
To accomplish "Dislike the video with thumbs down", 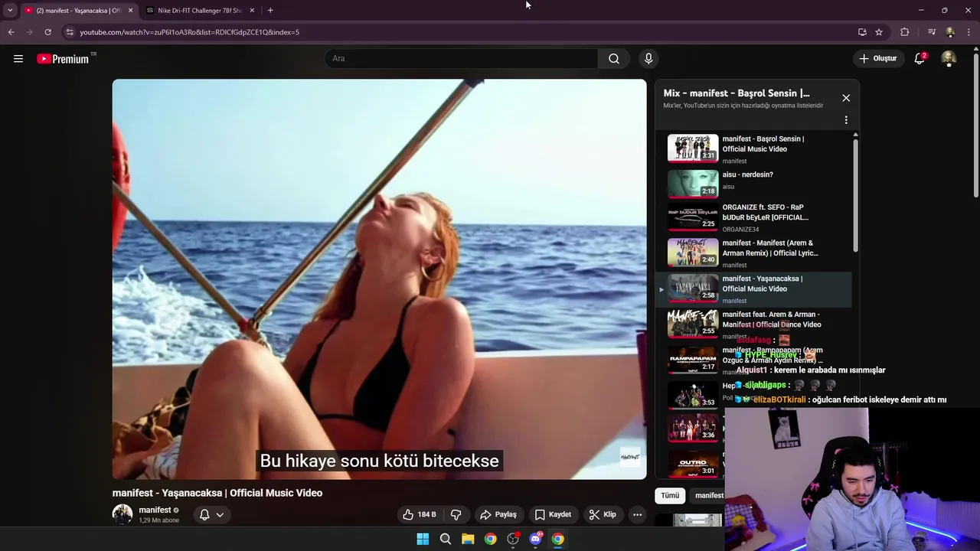I will [456, 514].
